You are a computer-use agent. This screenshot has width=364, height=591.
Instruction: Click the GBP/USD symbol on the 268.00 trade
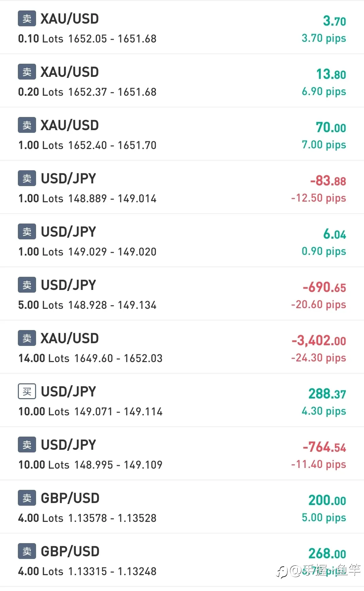click(70, 552)
